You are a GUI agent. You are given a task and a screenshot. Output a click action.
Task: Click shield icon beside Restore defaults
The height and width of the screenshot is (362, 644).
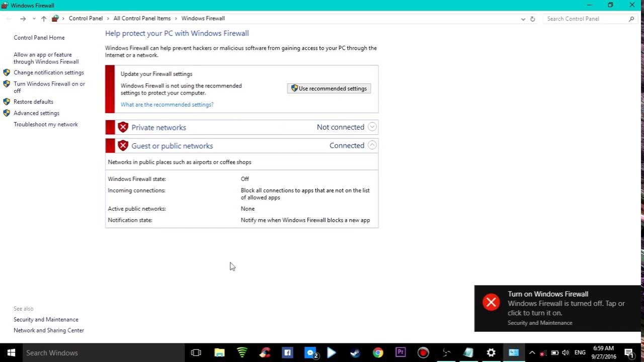[7, 102]
